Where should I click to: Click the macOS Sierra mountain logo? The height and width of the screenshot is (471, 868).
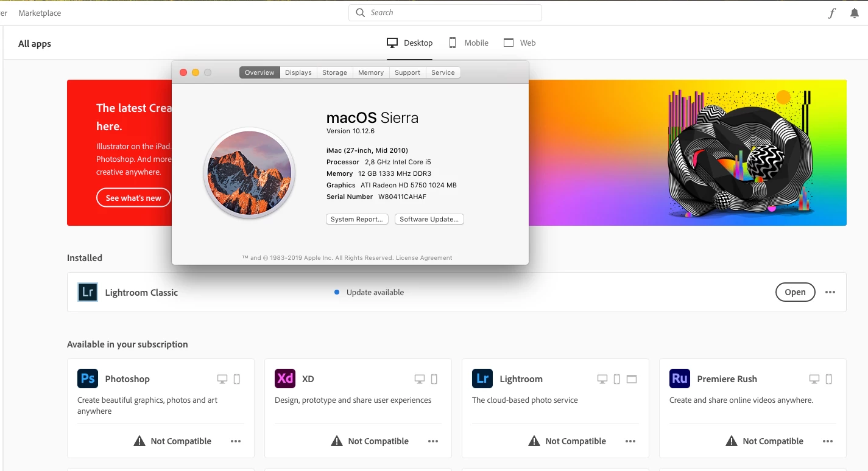[249, 173]
